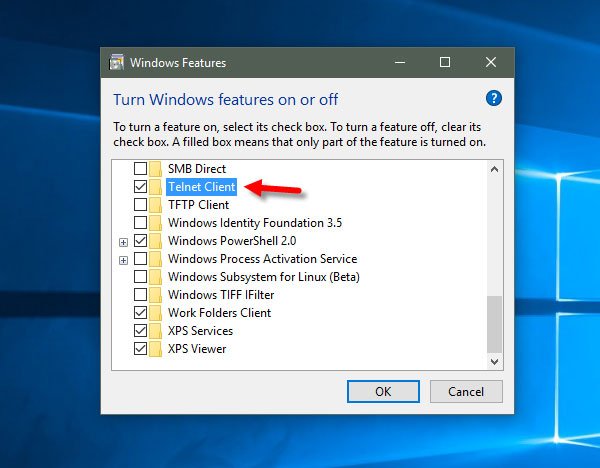Viewport: 600px width, 468px height.
Task: Select Windows Process Activation Service label
Action: [x=262, y=259]
